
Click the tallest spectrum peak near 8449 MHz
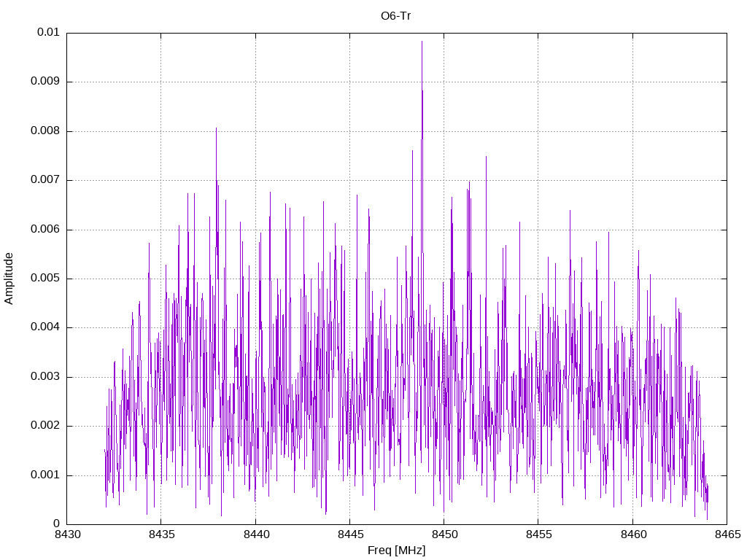pos(422,42)
